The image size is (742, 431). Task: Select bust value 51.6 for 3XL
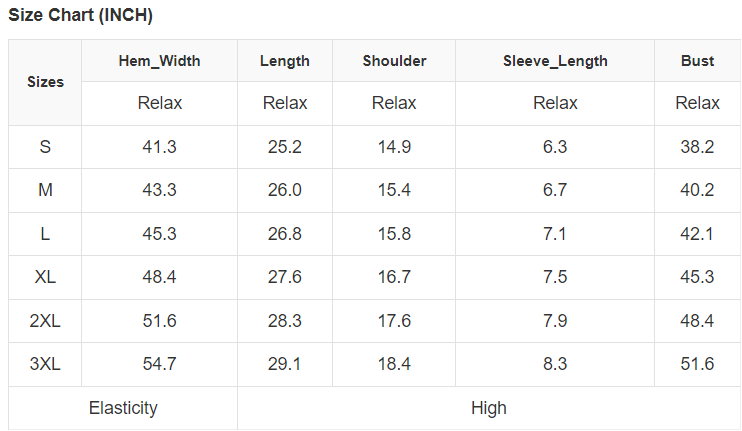[697, 364]
